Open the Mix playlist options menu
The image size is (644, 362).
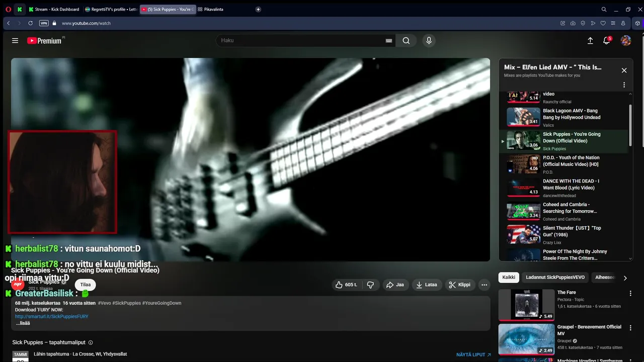624,85
